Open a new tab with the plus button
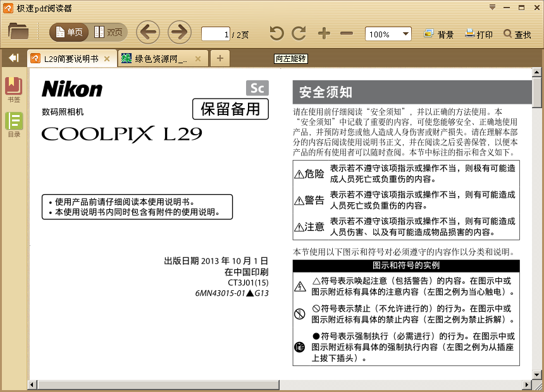544x392 pixels. tap(219, 58)
